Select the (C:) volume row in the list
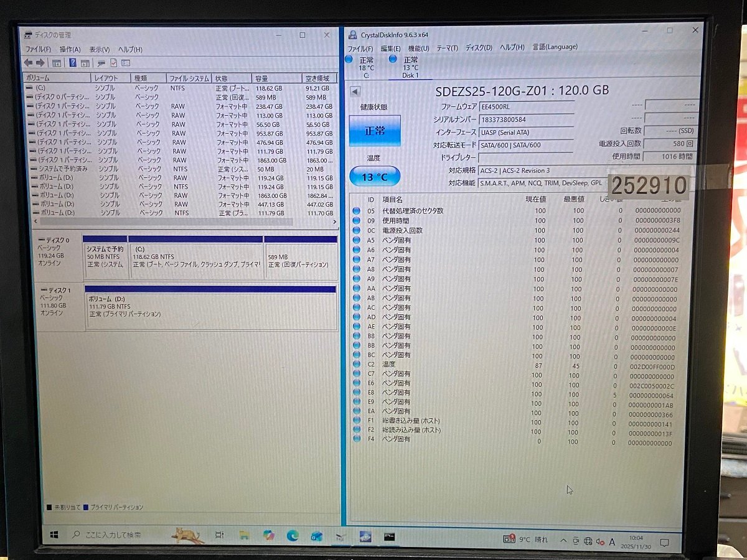The width and height of the screenshot is (747, 560). click(x=181, y=88)
